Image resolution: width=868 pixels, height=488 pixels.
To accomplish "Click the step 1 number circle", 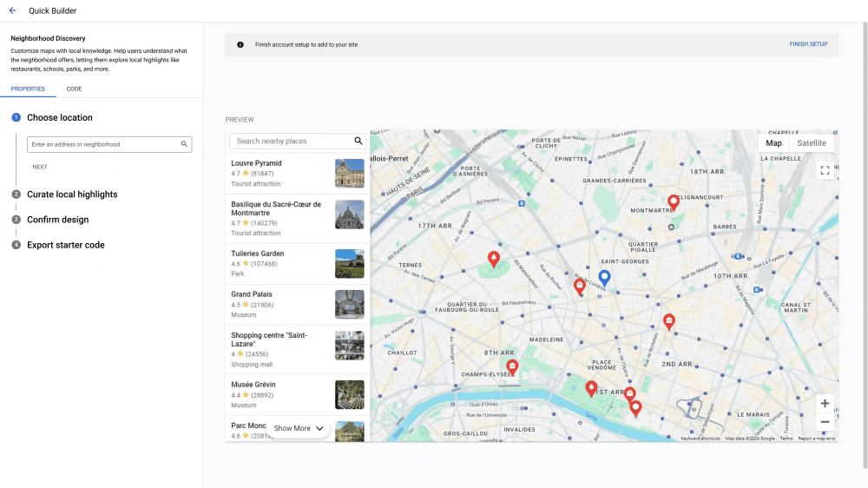I will point(16,117).
